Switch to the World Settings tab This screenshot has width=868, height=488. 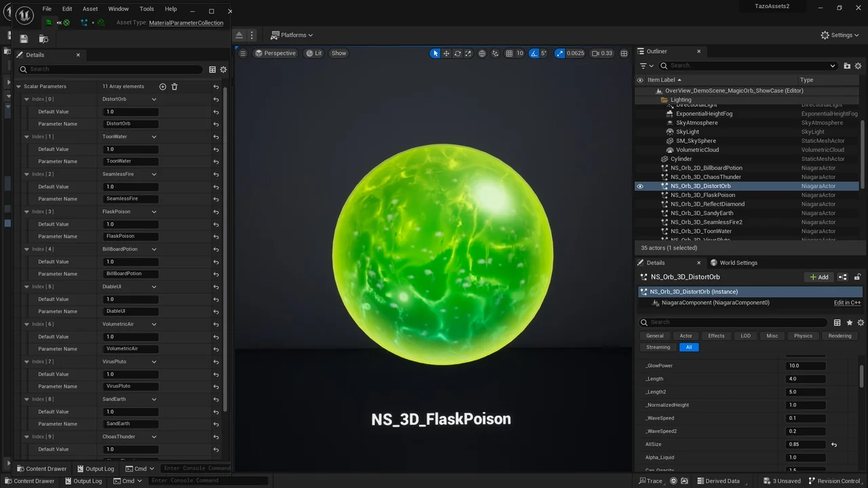(x=738, y=262)
